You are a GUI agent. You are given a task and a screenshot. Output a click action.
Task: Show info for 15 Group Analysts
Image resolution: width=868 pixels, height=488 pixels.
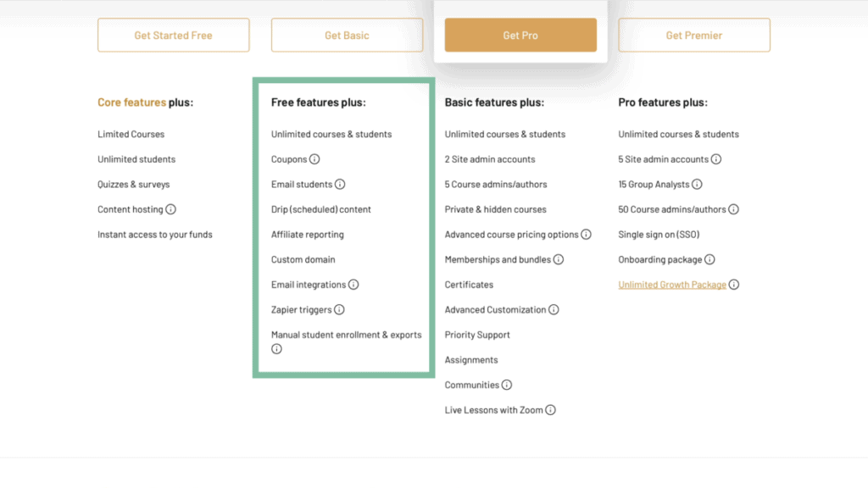(x=697, y=184)
